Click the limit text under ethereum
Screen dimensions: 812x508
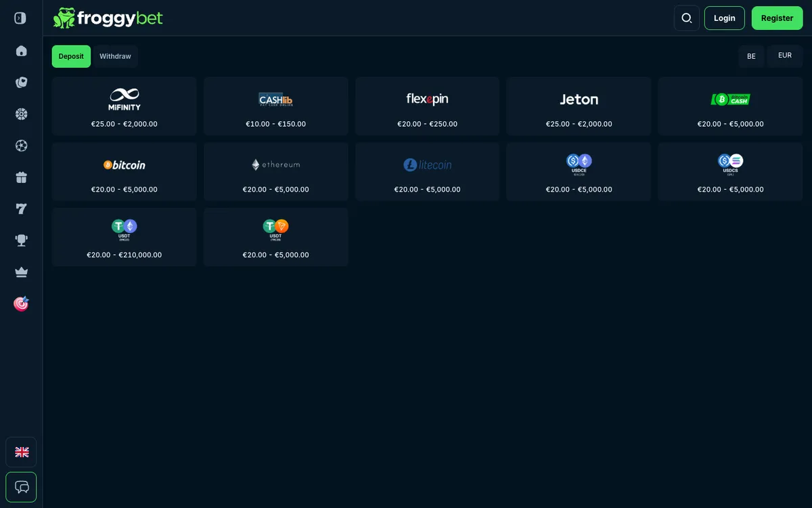point(276,190)
